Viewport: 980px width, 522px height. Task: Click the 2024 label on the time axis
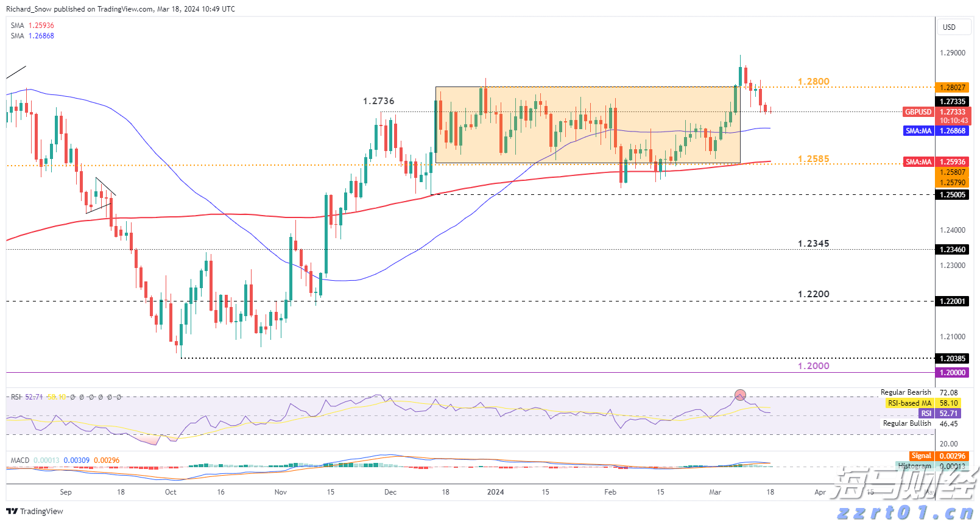coord(495,492)
